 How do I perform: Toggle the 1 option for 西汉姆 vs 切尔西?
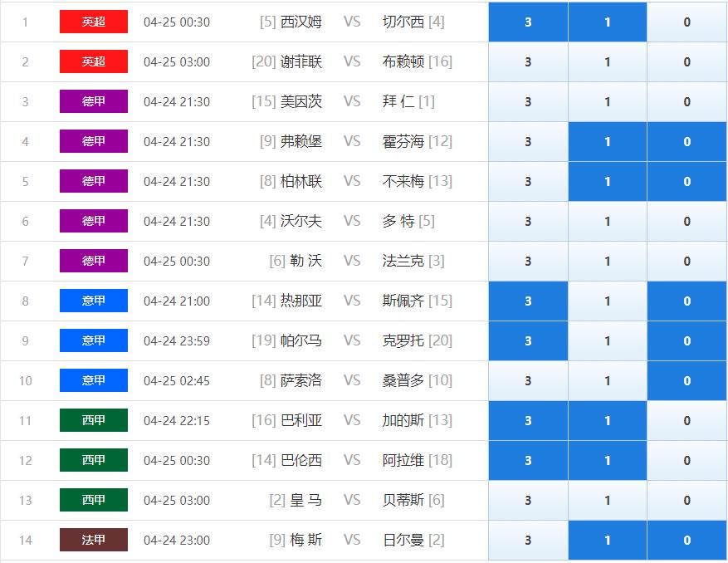click(608, 22)
